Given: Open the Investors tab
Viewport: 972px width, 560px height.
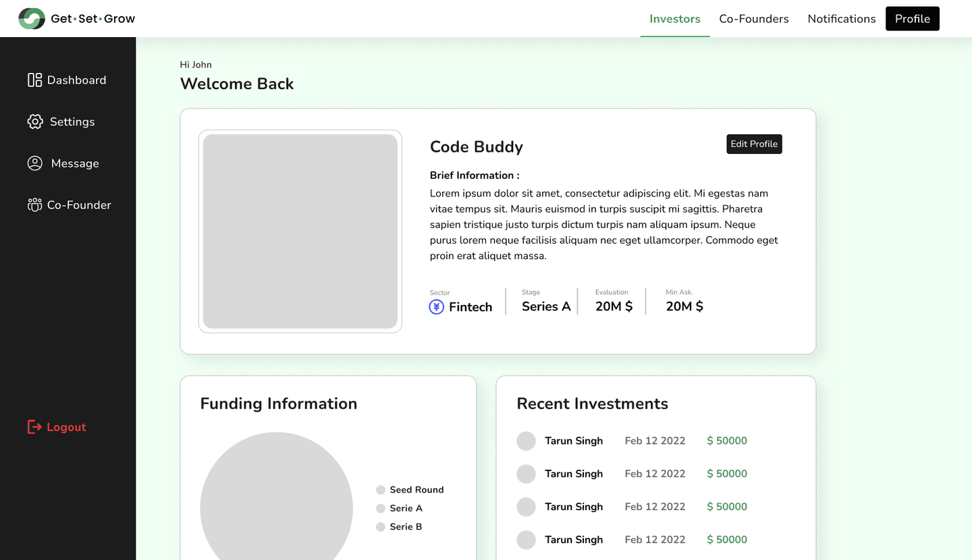Looking at the screenshot, I should pyautogui.click(x=675, y=19).
